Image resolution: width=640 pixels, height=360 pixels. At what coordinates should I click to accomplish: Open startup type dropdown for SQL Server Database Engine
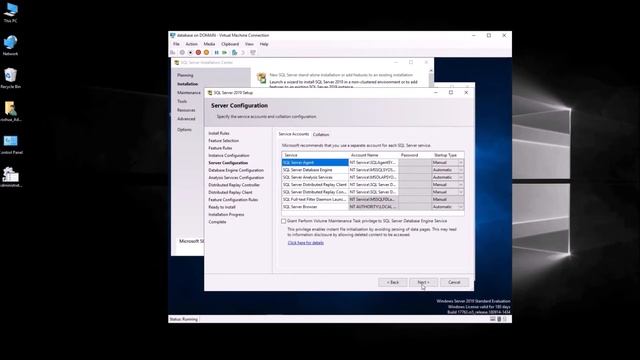click(461, 170)
